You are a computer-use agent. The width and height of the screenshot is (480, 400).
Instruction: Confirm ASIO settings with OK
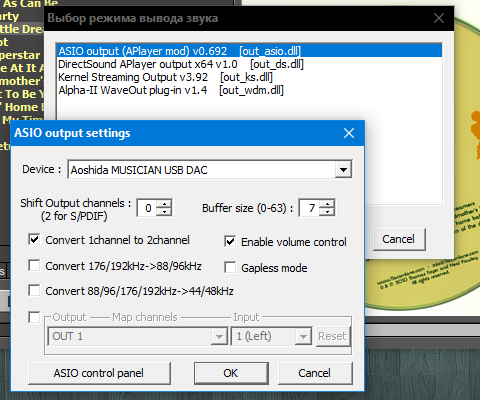[x=231, y=373]
